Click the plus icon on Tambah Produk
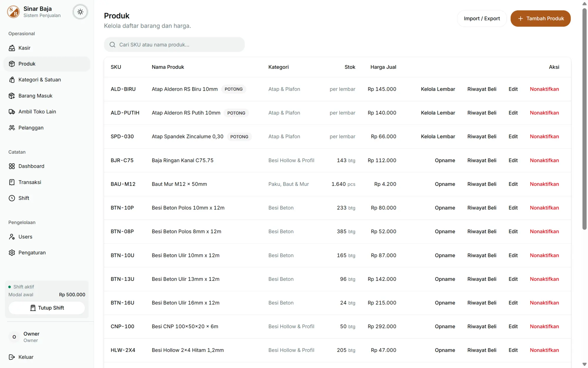 pyautogui.click(x=520, y=19)
